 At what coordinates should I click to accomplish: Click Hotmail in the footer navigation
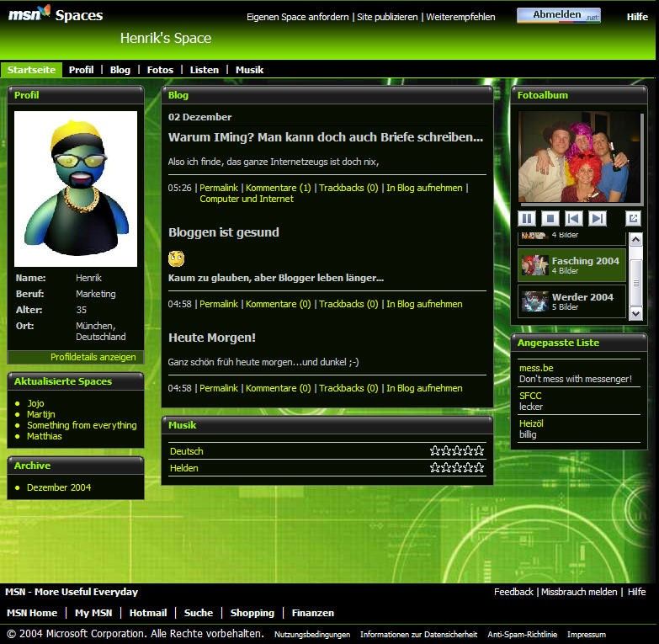click(x=148, y=613)
